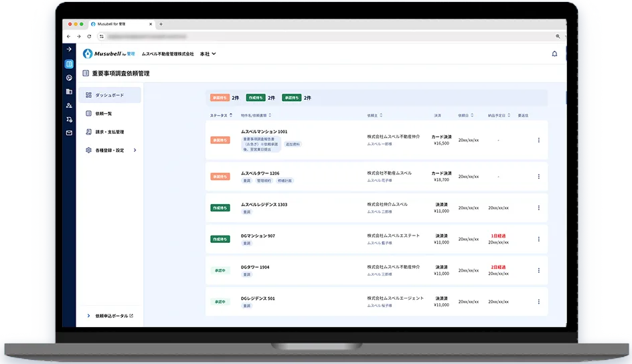The image size is (632, 364).
Task: Reload the page with refresh icon
Action: [89, 36]
